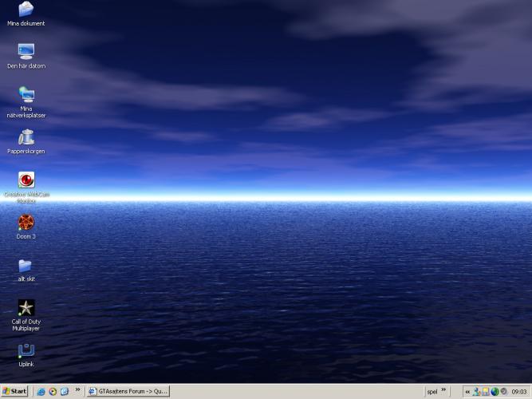Viewport: 532px width, 399px height.
Task: Expand the spel toolbar overflow chevron
Action: [443, 390]
